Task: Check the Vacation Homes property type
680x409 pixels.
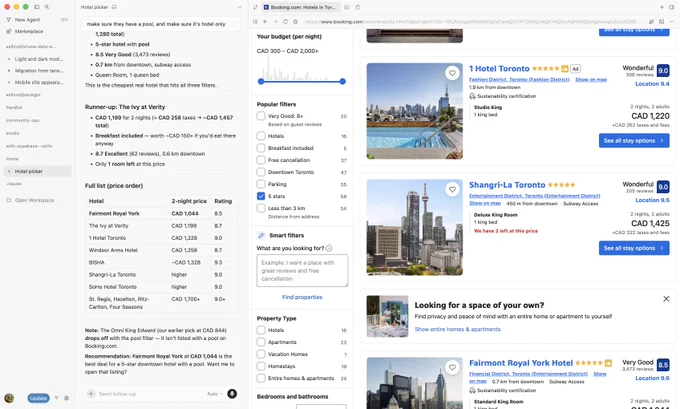Action: click(x=261, y=354)
